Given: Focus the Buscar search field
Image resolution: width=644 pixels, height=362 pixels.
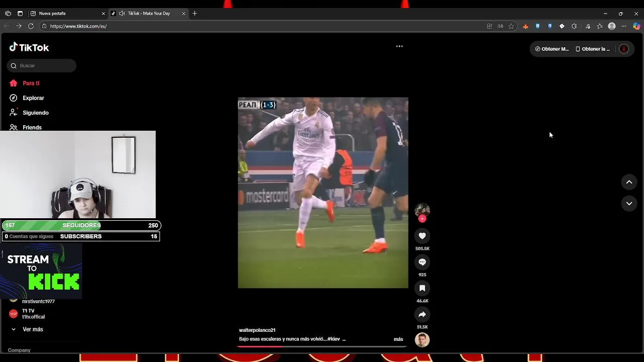Looking at the screenshot, I should pyautogui.click(x=42, y=66).
